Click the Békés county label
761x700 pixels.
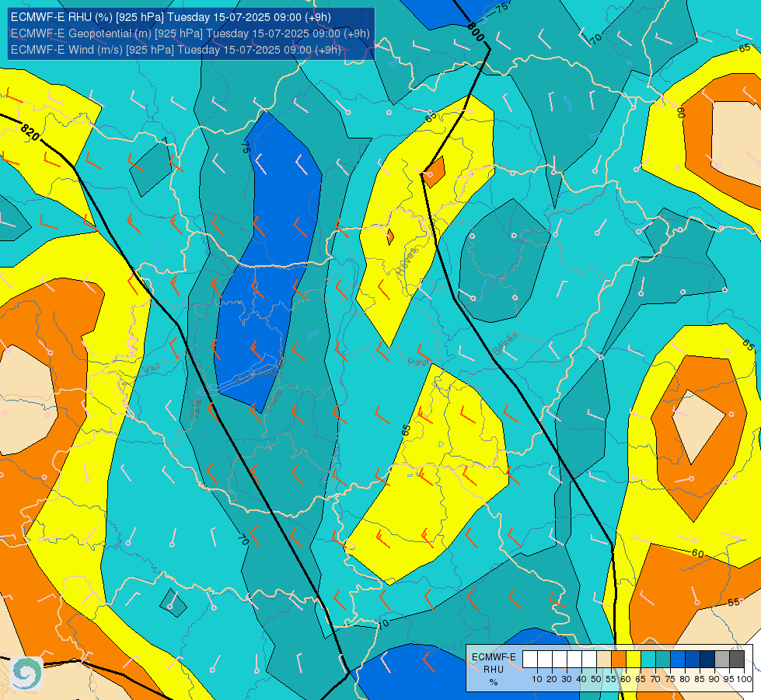504,344
